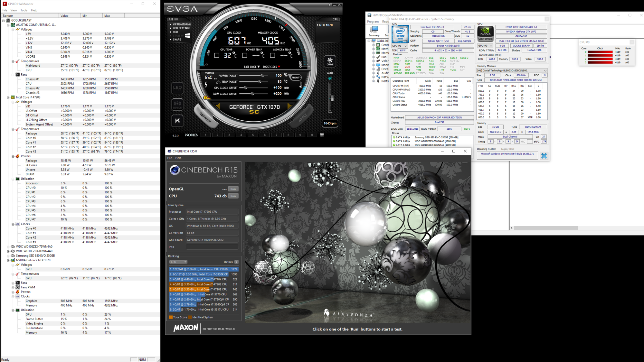Click the right yellow arrow beside GeForce GTX 1070
The height and width of the screenshot is (362, 644).
289,106
